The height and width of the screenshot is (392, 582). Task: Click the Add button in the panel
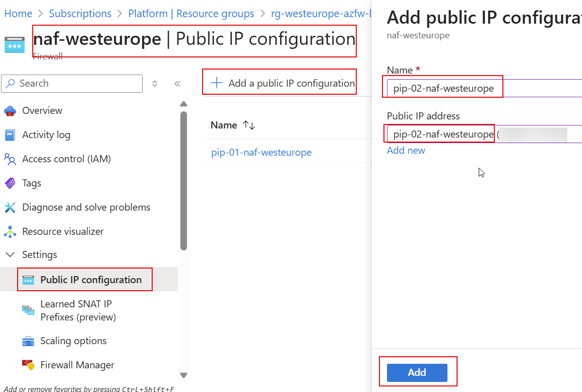pos(417,372)
